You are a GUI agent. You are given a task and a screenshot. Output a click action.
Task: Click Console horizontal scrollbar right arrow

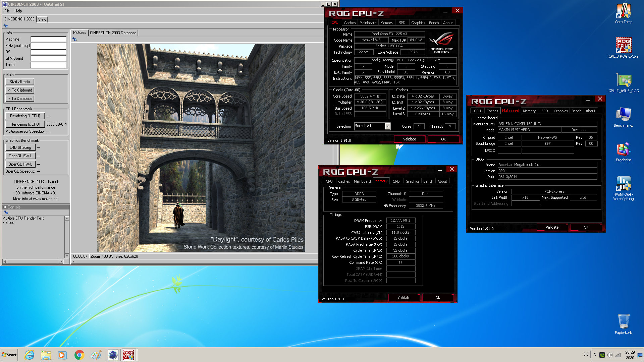pos(61,261)
